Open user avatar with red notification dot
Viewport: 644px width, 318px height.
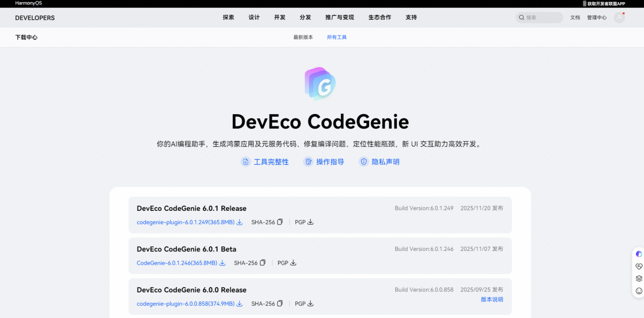619,17
